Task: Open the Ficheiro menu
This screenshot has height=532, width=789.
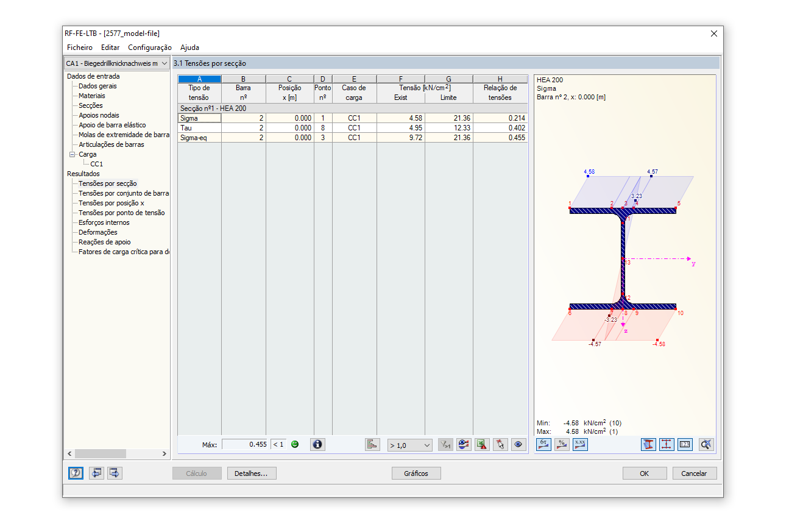Action: coord(80,48)
